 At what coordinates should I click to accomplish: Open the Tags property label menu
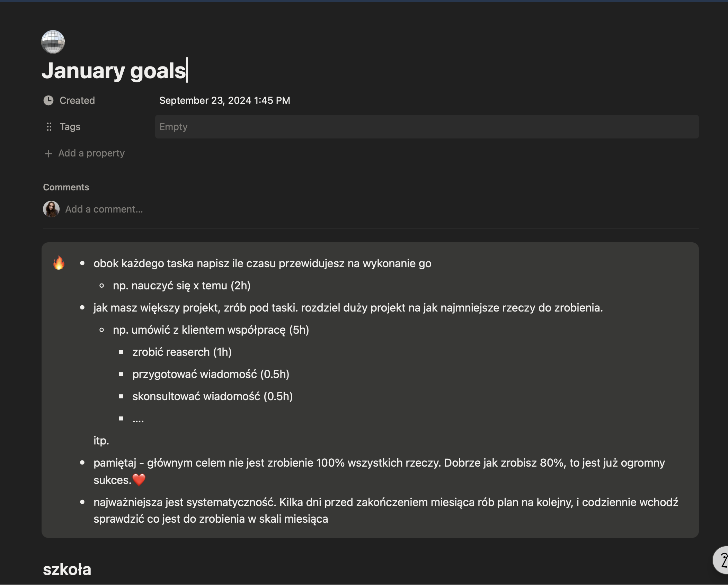tap(70, 127)
